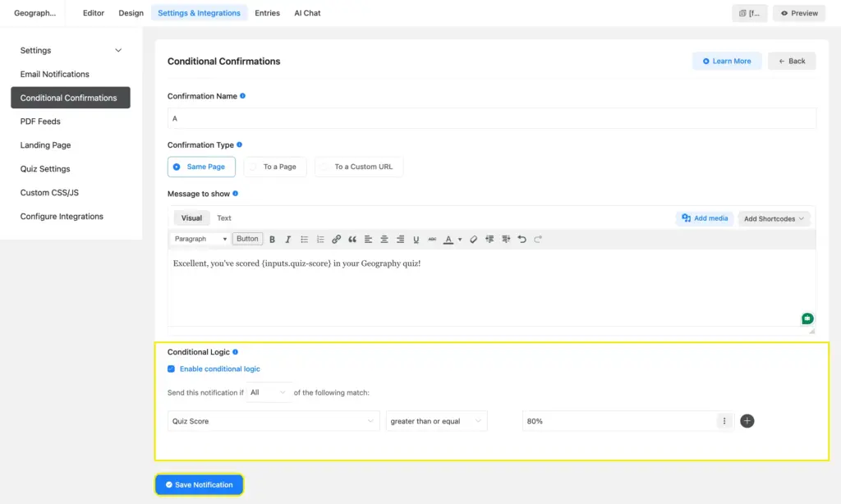Switch to the Editor tab
This screenshot has height=504, width=841.
click(94, 13)
